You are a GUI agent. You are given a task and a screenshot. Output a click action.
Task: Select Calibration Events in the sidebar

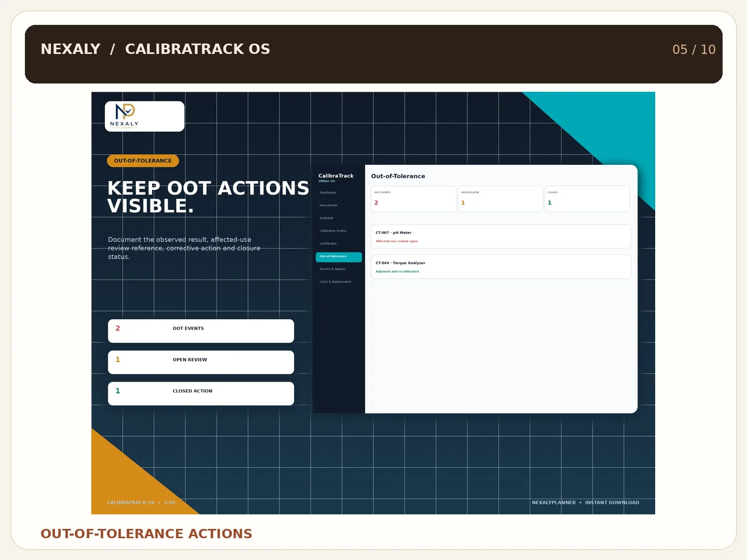click(x=333, y=231)
